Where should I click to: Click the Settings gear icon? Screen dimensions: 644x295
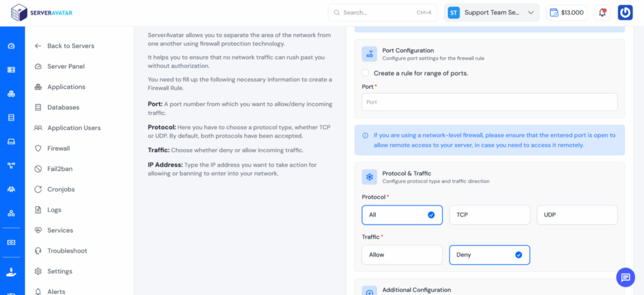38,271
